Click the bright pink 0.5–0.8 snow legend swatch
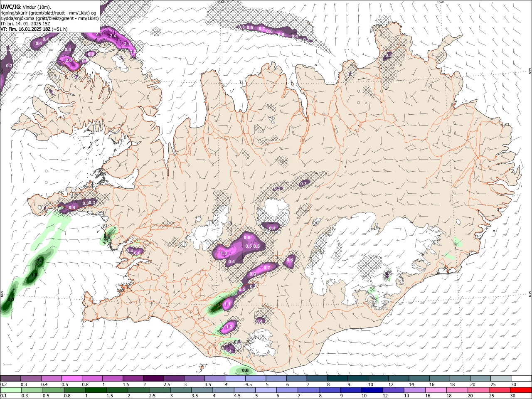Viewport: 532px width, 399px height. (71, 379)
